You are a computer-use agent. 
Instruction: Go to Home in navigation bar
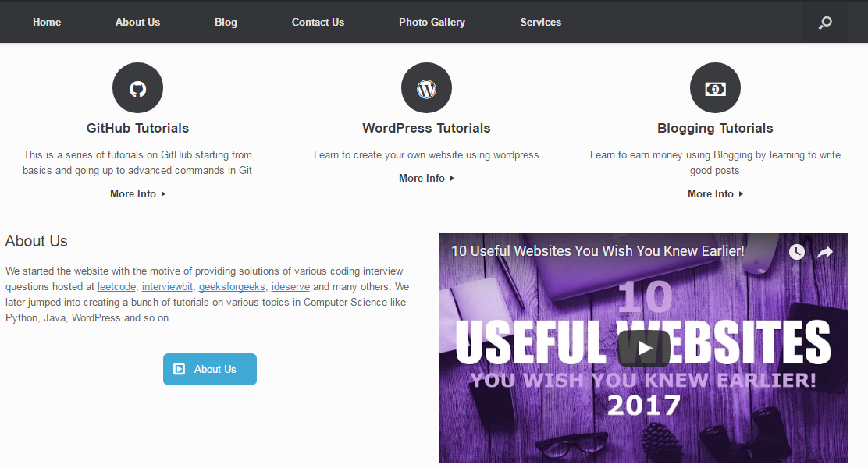click(47, 22)
